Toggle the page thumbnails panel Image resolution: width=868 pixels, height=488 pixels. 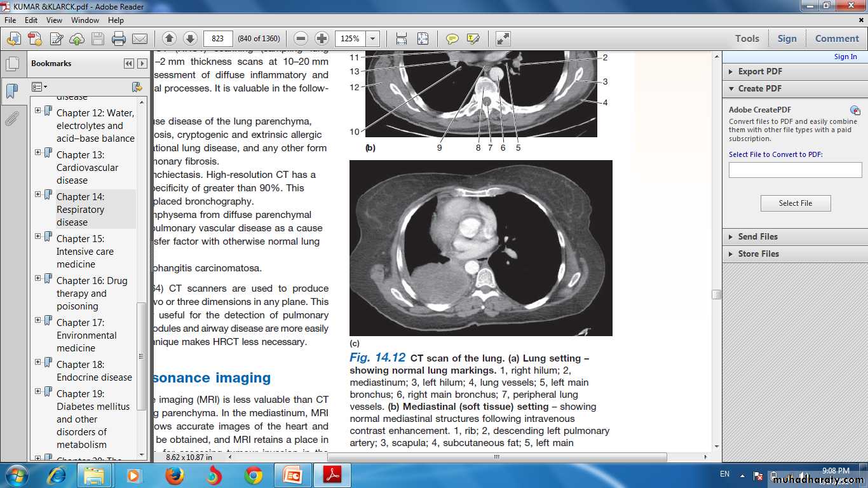pos(11,64)
